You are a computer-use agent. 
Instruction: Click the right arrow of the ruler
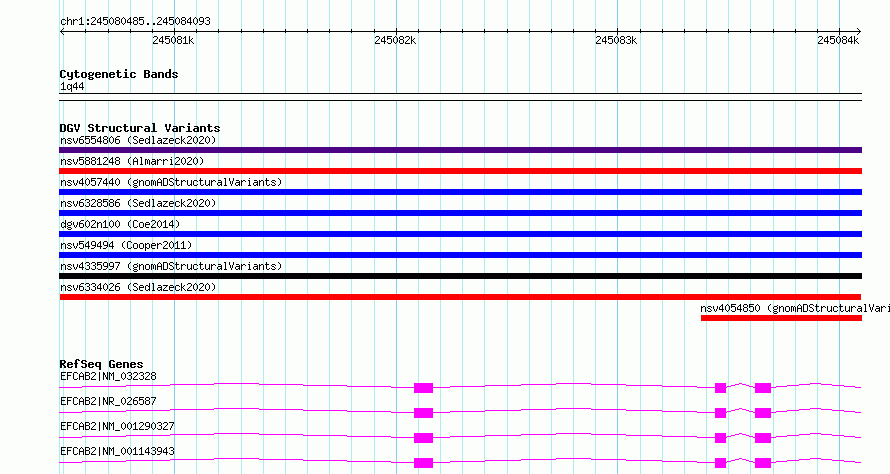[859, 32]
